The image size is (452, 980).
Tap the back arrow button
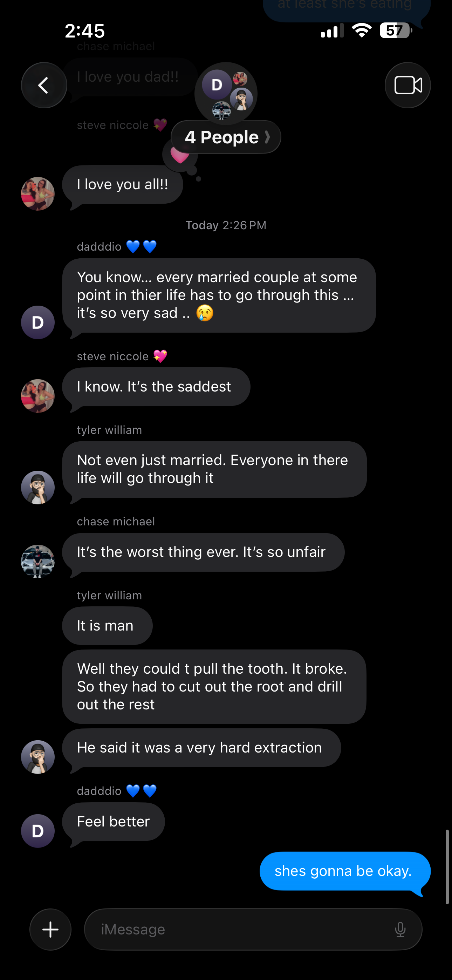[44, 85]
